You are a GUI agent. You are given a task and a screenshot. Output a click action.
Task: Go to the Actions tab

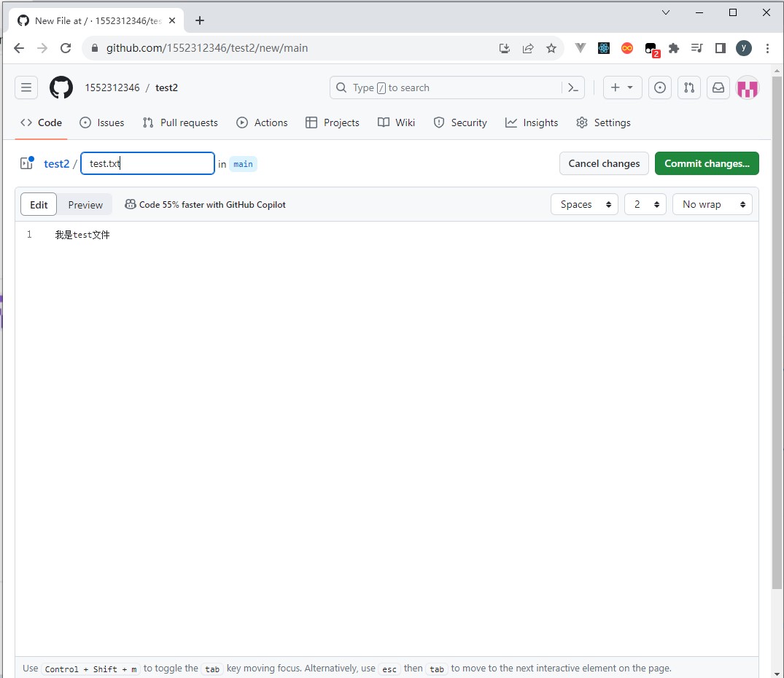(x=263, y=122)
